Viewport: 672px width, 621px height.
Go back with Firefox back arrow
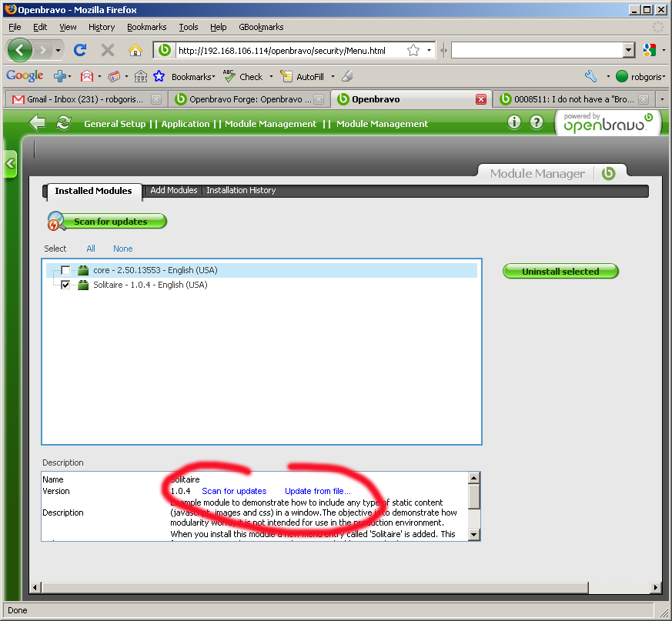[x=19, y=50]
